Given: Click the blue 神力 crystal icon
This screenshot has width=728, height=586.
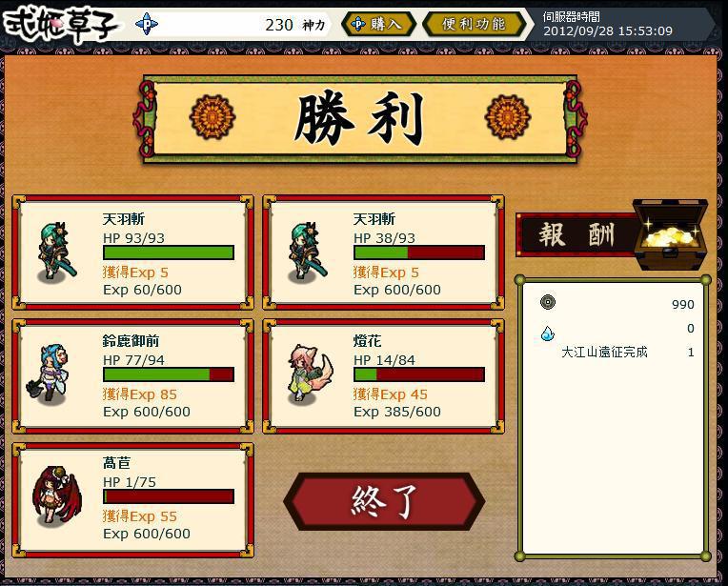Looking at the screenshot, I should 147,24.
